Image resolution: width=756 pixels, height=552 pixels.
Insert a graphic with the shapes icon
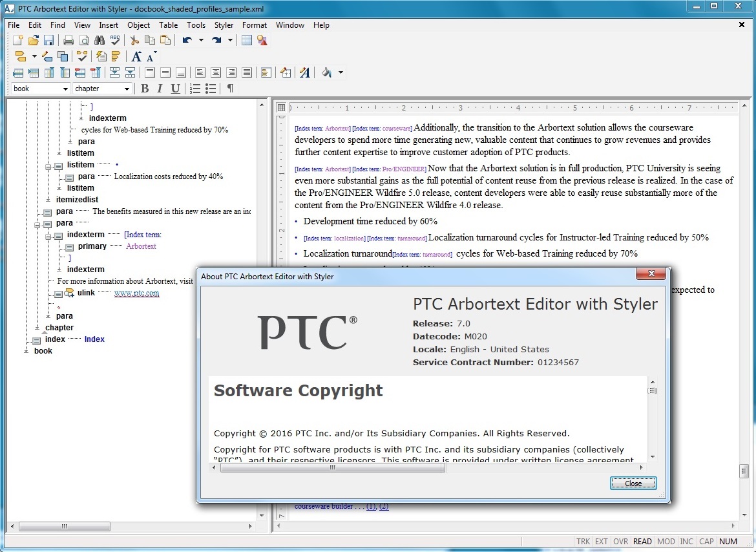point(262,41)
